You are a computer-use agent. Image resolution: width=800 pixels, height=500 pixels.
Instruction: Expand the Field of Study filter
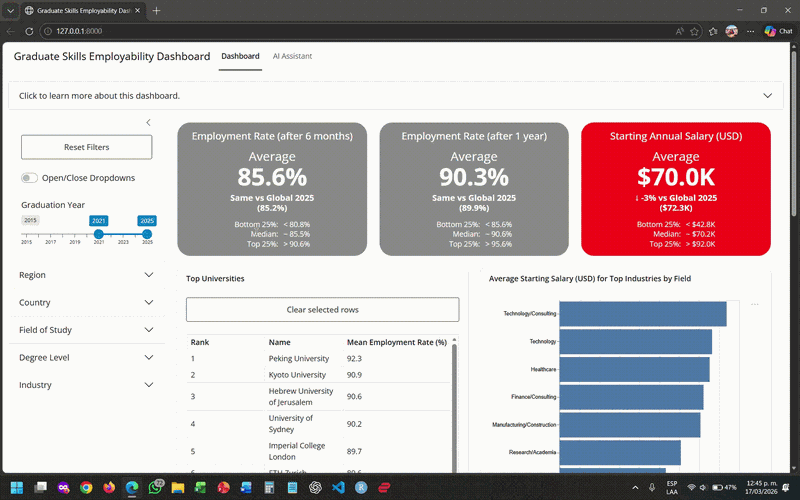pos(148,330)
